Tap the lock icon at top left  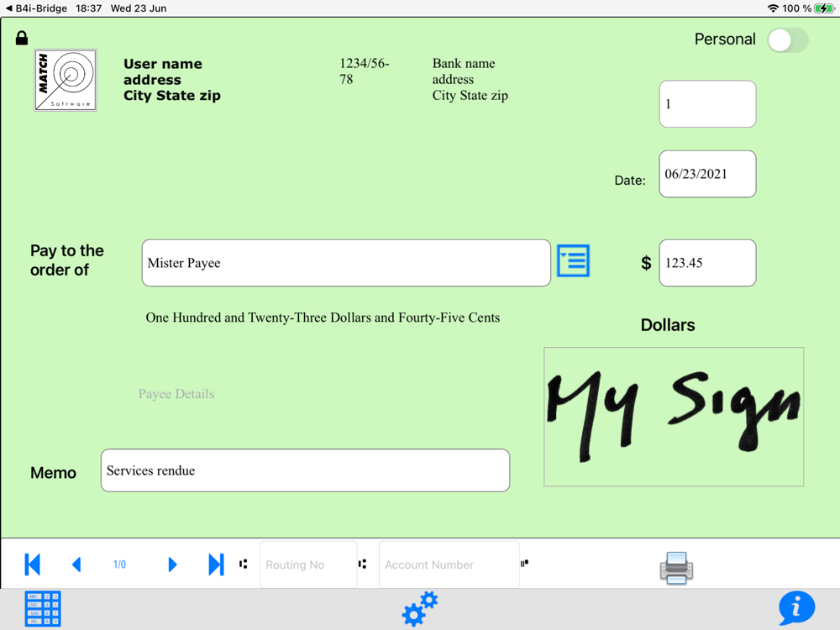point(22,38)
